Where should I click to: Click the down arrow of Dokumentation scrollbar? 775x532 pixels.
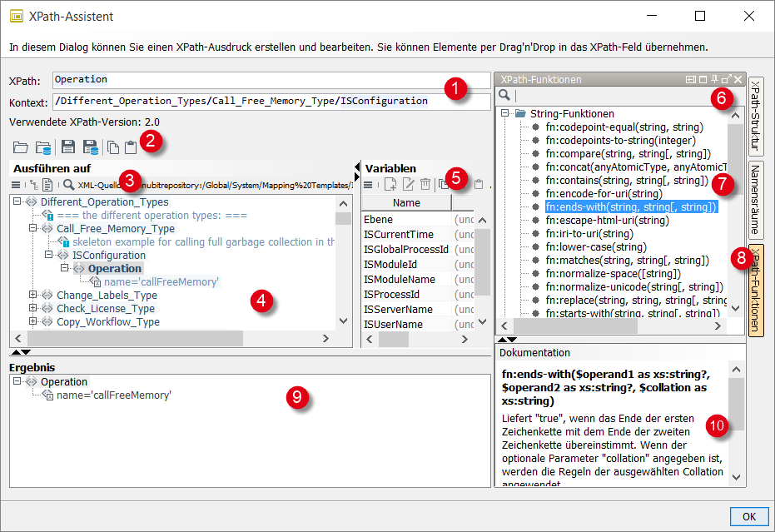(736, 477)
